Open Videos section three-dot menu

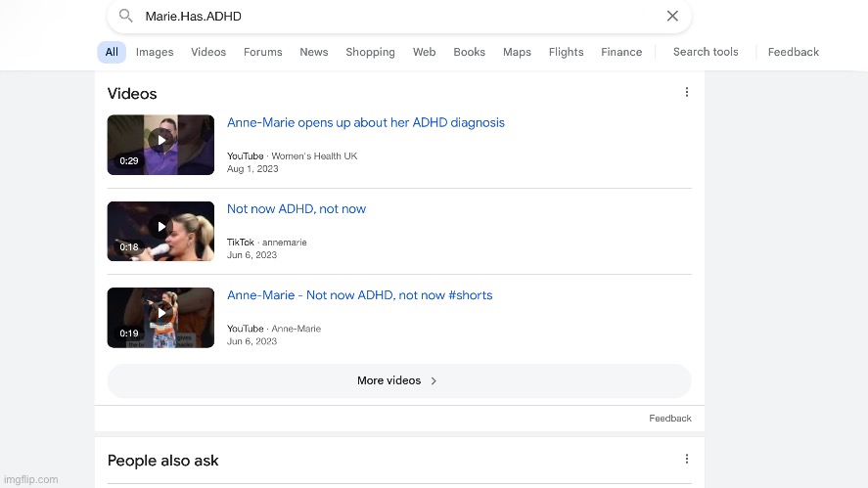pos(686,92)
